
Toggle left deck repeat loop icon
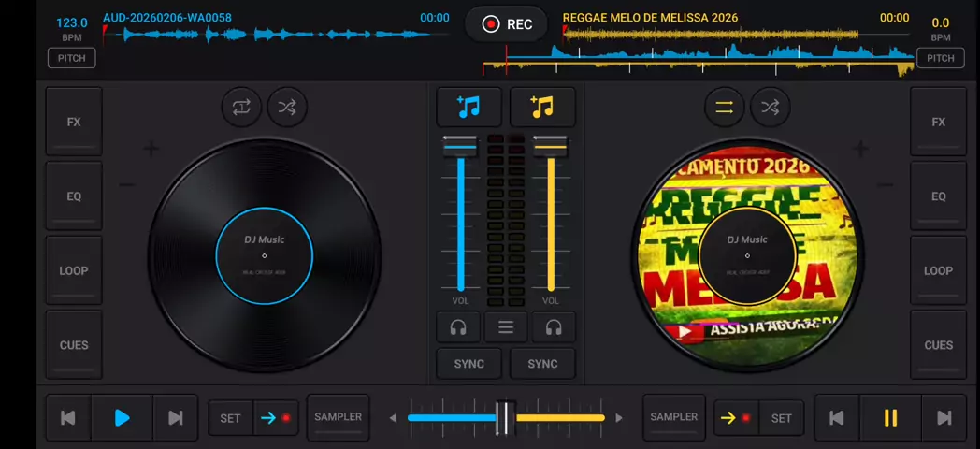(x=241, y=108)
